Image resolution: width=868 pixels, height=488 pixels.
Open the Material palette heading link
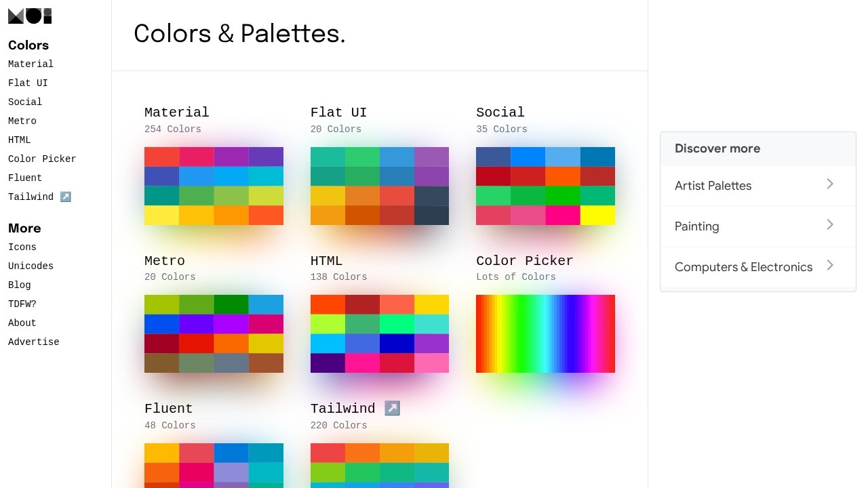pos(176,112)
